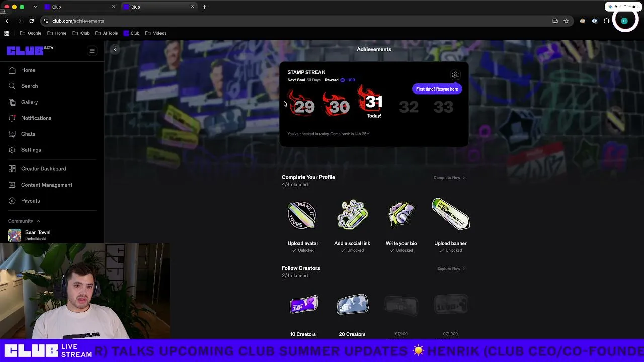
Task: Reload the current page
Action: tap(31, 21)
